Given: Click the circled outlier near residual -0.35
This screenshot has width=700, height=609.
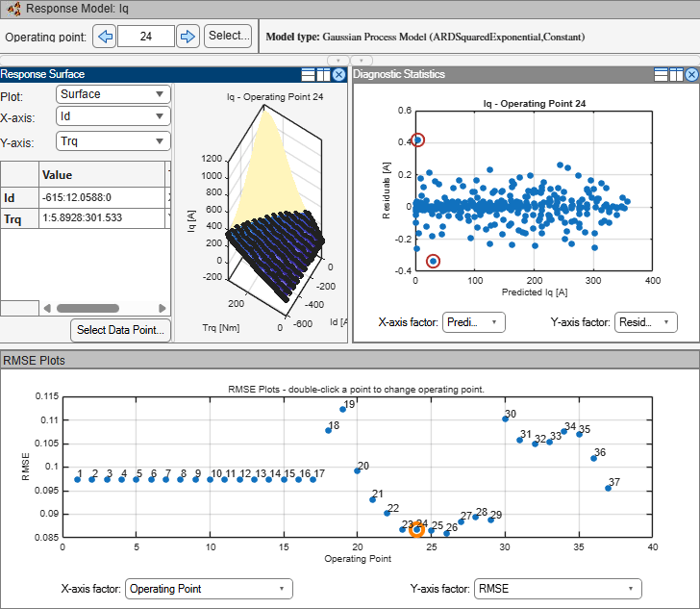Looking at the screenshot, I should 433,261.
